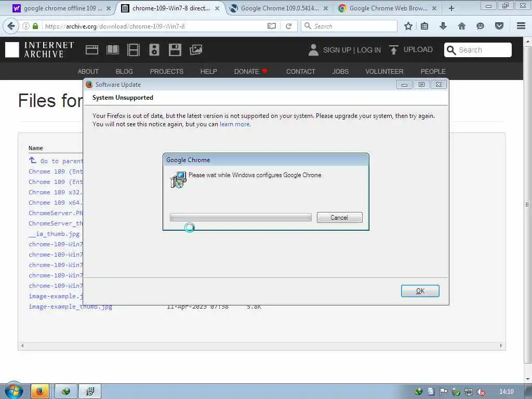532x399 pixels.
Task: Save page to Pocket icon
Action: 499,26
